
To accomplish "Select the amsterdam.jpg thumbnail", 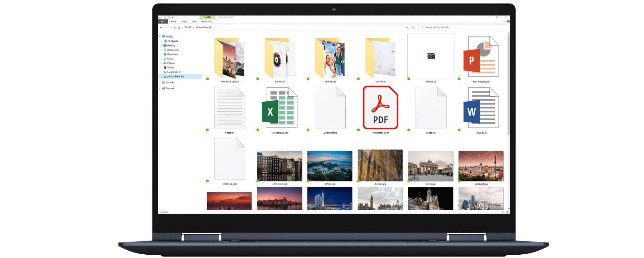I will (x=279, y=166).
